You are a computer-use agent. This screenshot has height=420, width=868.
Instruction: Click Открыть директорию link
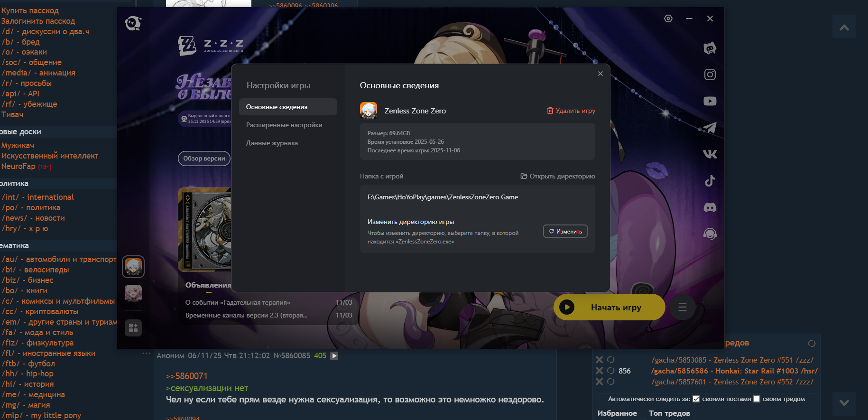[x=558, y=176]
